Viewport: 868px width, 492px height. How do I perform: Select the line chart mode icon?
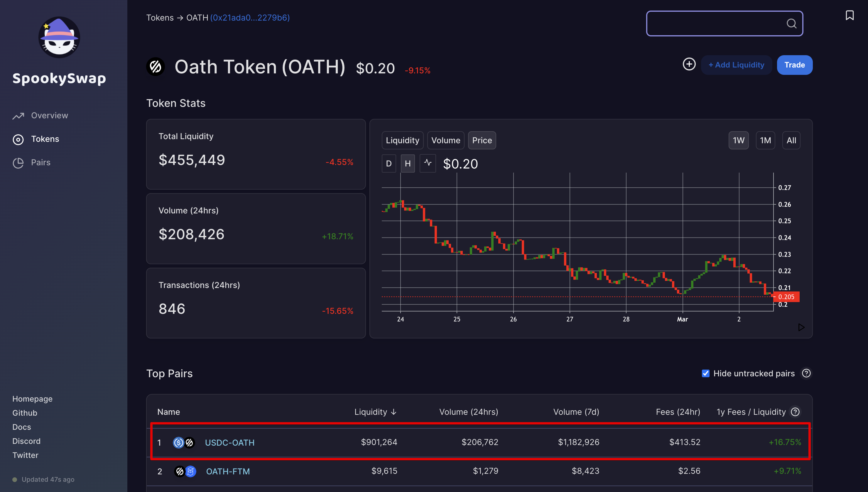click(428, 163)
